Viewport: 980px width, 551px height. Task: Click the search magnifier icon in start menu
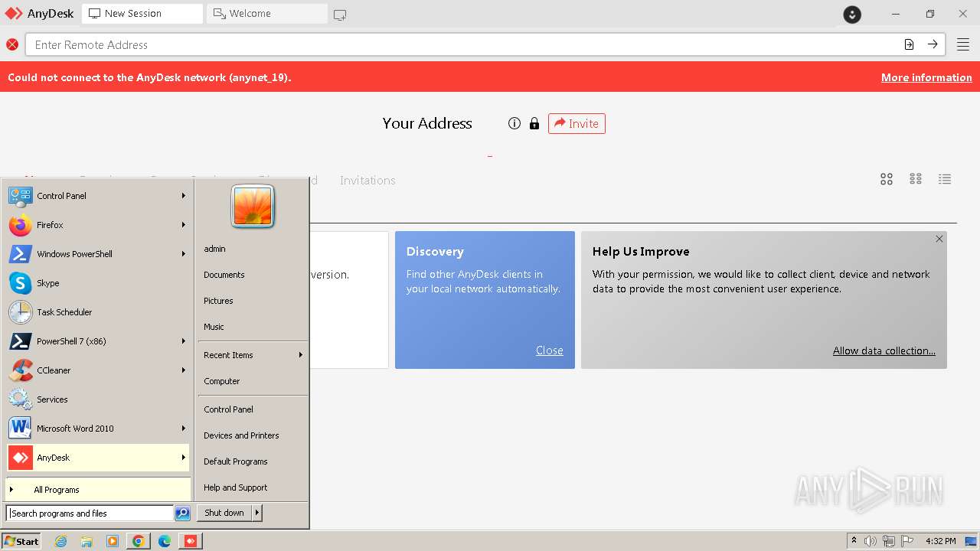click(182, 514)
